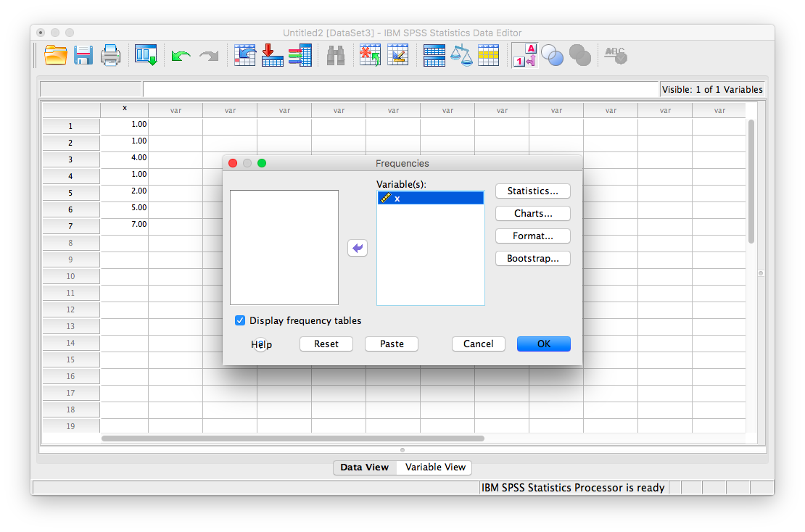The height and width of the screenshot is (532, 805).
Task: Reset the Frequencies dialog
Action: tap(326, 344)
